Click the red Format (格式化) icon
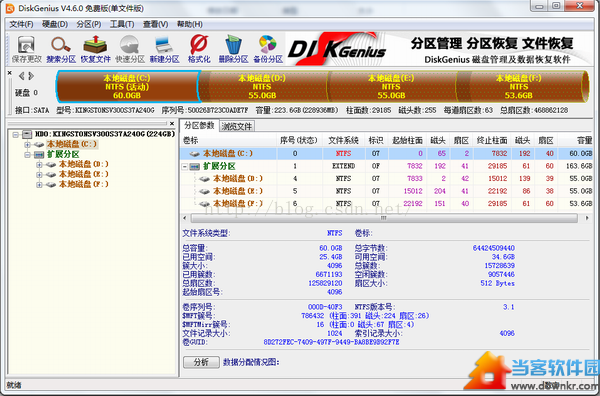 (199, 49)
